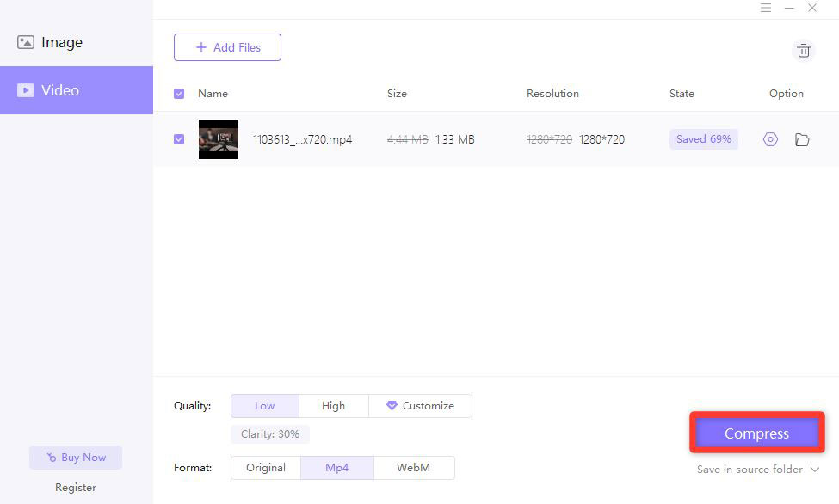Click the trash icon to delete files
The height and width of the screenshot is (504, 839).
(x=803, y=51)
